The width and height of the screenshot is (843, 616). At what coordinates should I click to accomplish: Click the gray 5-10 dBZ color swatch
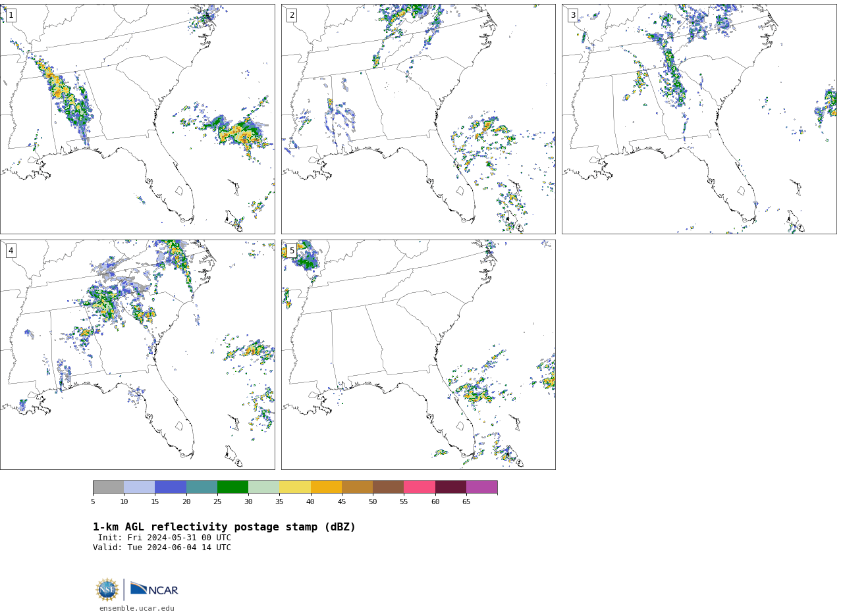point(108,487)
